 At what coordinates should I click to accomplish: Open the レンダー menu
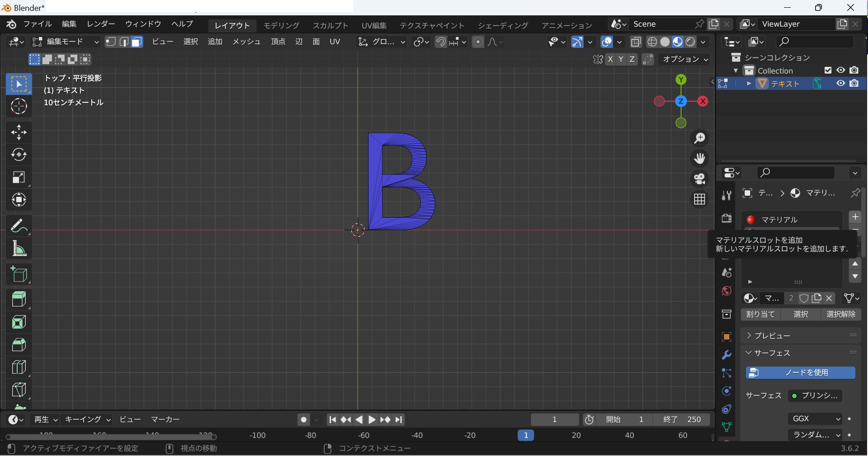[100, 24]
